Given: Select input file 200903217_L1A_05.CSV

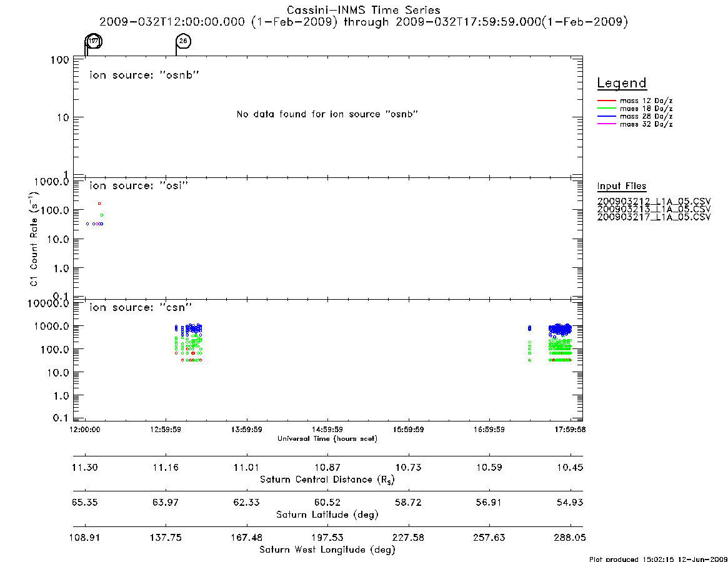Looking at the screenshot, I should tap(654, 217).
